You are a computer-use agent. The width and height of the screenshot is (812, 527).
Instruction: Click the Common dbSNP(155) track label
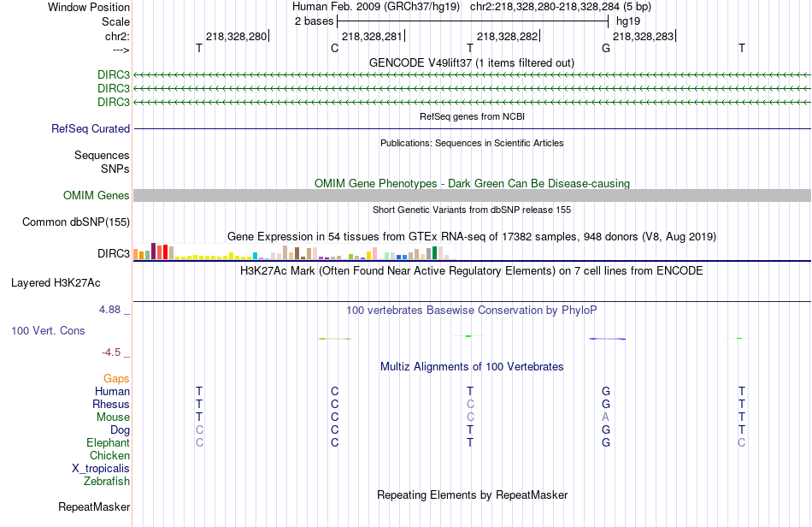(x=75, y=222)
